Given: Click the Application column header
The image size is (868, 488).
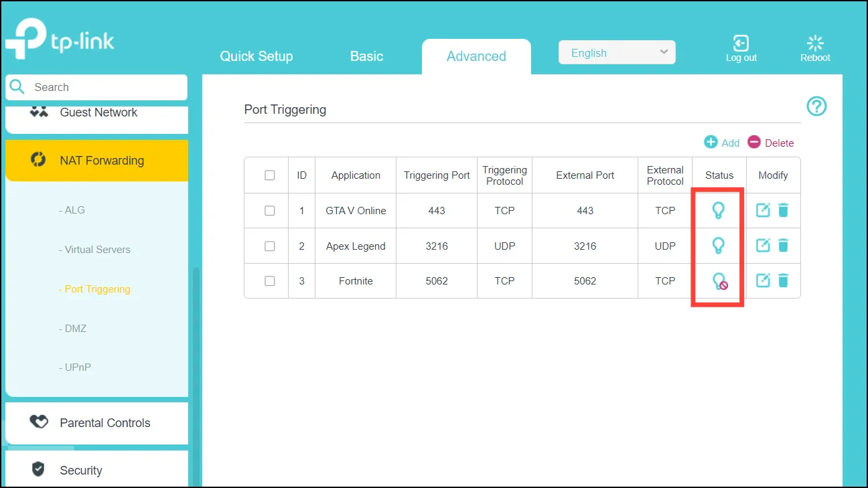Looking at the screenshot, I should pyautogui.click(x=356, y=175).
